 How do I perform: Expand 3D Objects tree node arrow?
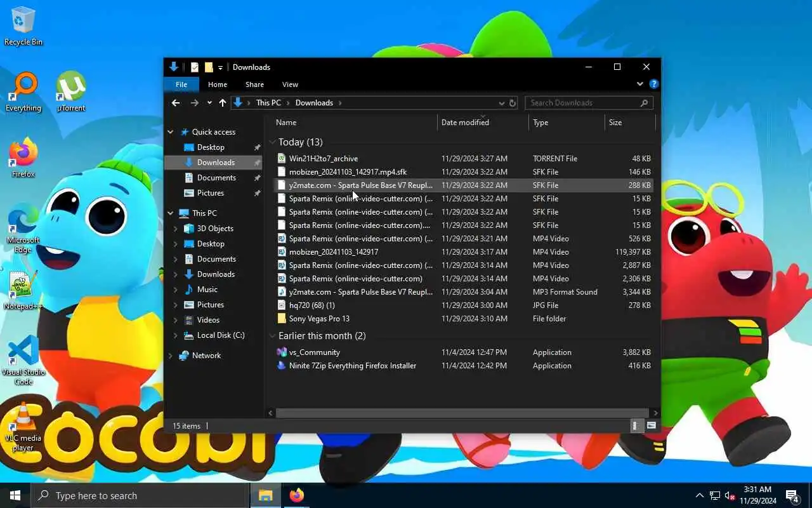(x=176, y=229)
